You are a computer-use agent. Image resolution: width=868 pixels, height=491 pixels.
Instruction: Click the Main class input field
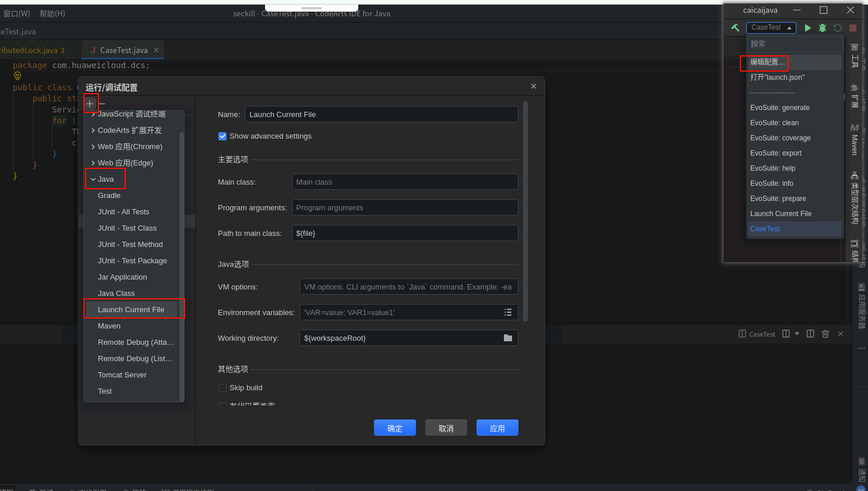pyautogui.click(x=405, y=182)
